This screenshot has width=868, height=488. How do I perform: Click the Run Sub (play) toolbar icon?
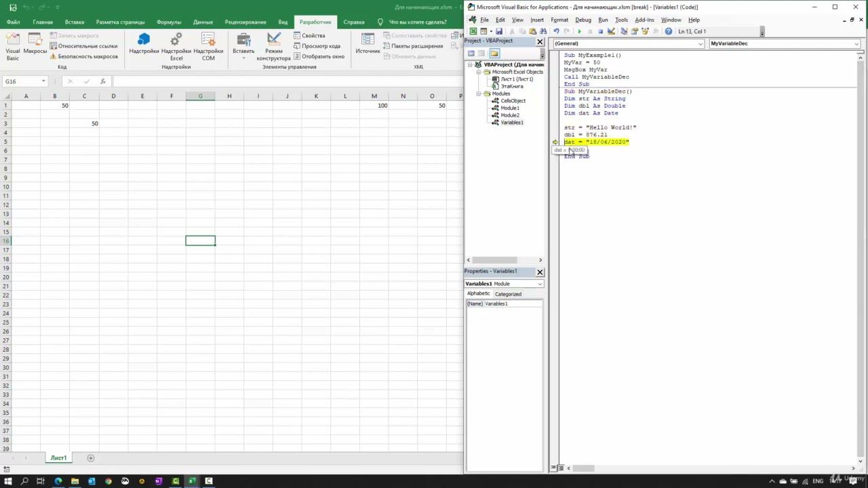[579, 31]
